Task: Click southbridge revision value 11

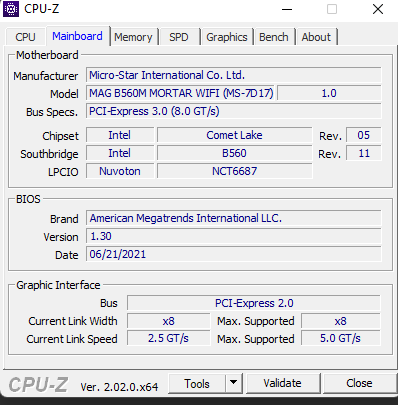Action: [364, 153]
